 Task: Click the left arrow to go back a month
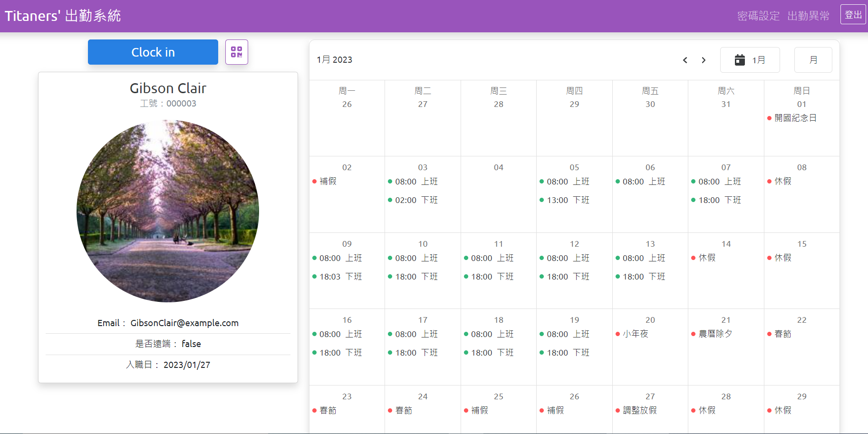point(685,60)
